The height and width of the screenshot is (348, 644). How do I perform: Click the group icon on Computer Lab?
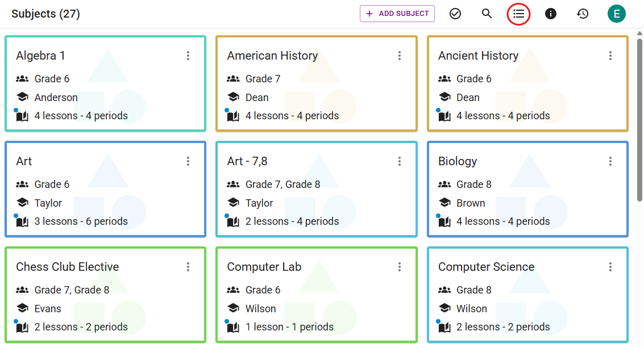(233, 290)
